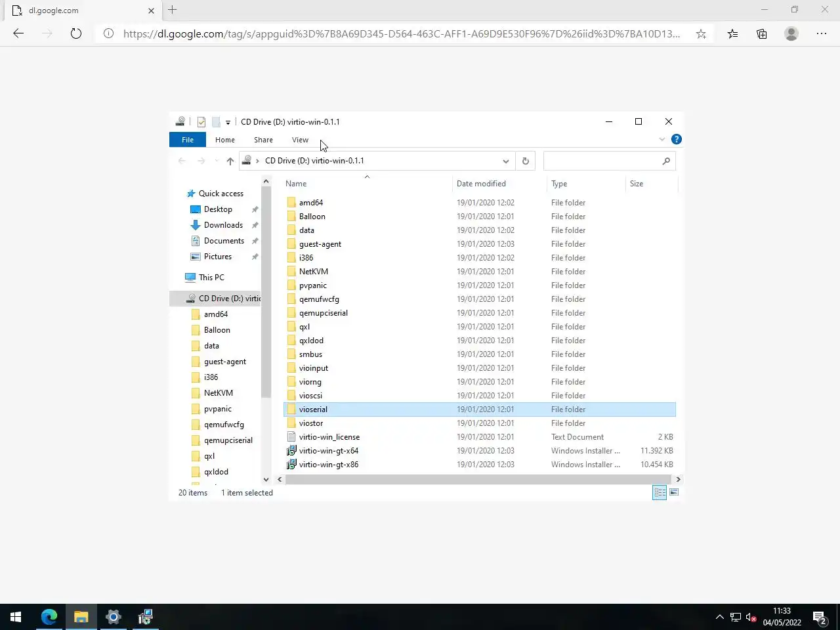The width and height of the screenshot is (840, 630).
Task: Open the address bar history dropdown
Action: coord(505,161)
